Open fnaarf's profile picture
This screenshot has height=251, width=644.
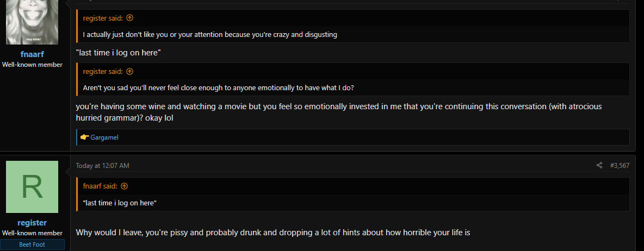click(32, 22)
